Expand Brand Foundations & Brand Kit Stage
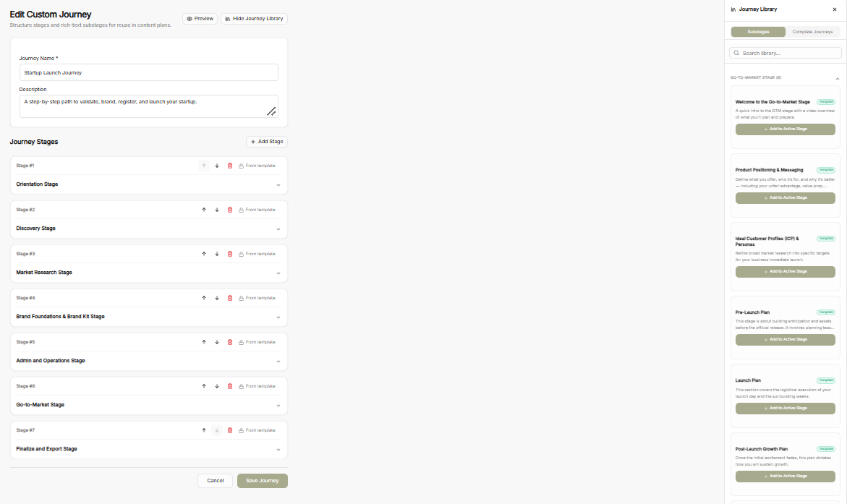 278,317
